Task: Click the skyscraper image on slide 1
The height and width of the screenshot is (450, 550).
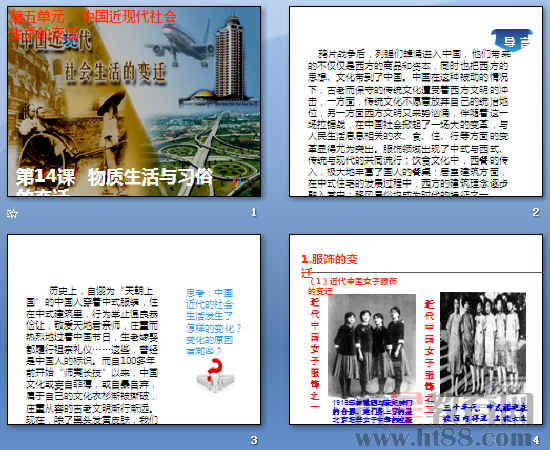Action: pyautogui.click(x=228, y=58)
